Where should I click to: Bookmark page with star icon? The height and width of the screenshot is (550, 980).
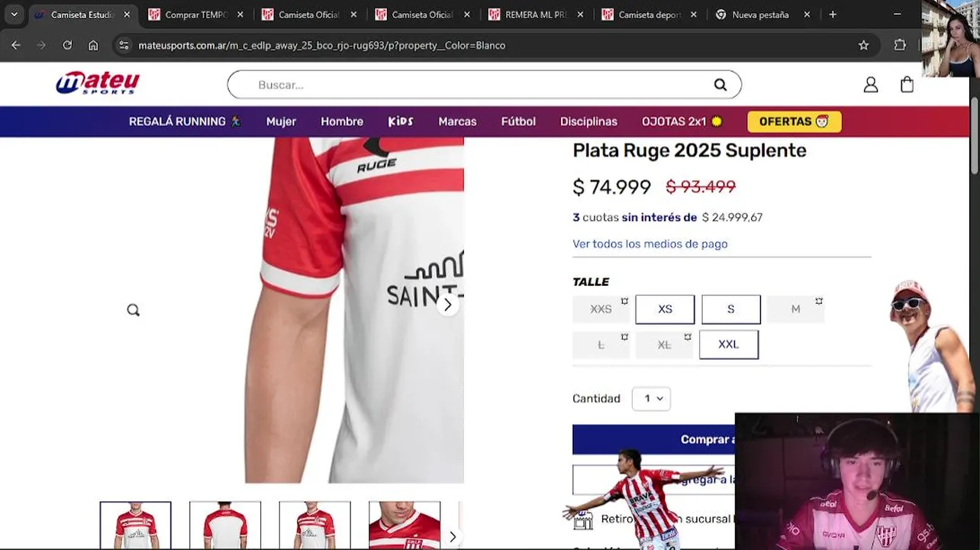863,45
